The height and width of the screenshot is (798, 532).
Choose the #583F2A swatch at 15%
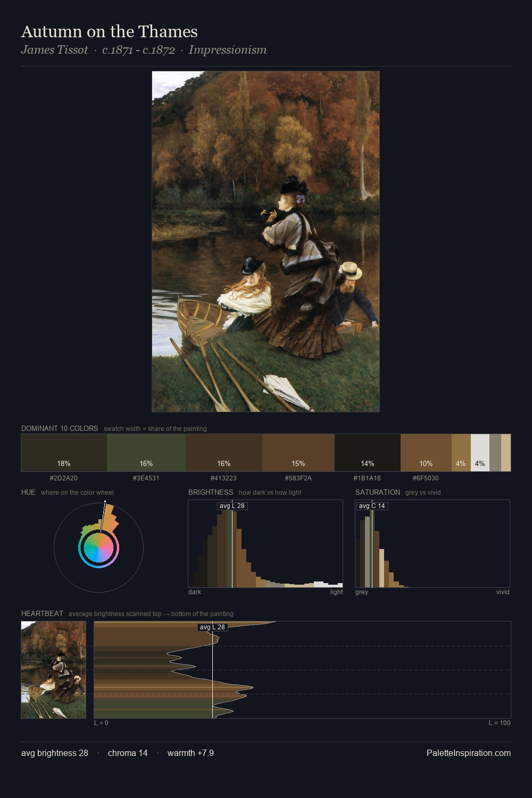click(x=298, y=453)
